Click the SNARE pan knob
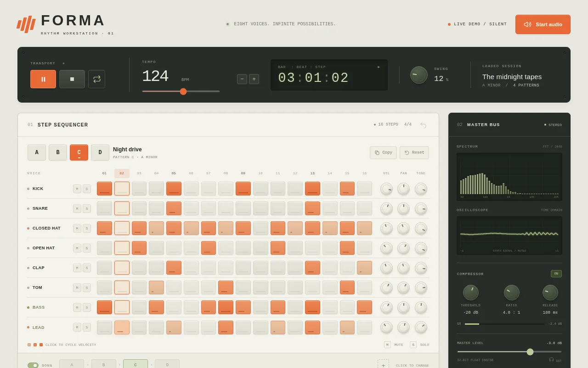The width and height of the screenshot is (588, 368). pos(403,208)
